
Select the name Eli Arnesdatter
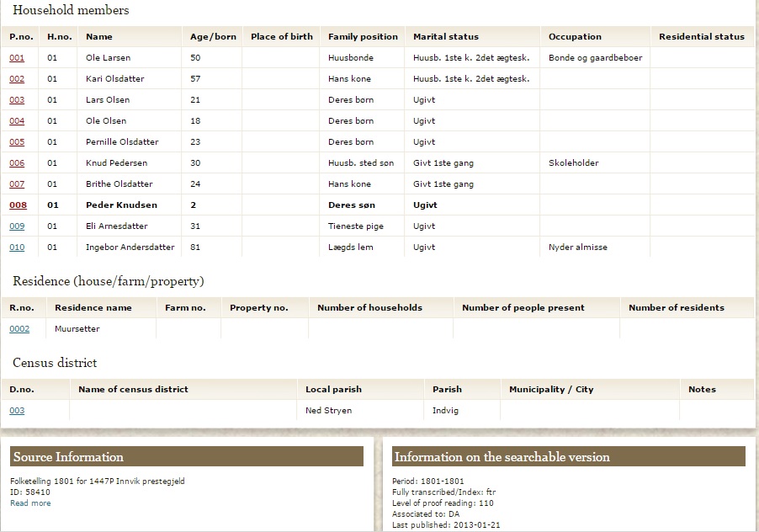coord(117,226)
